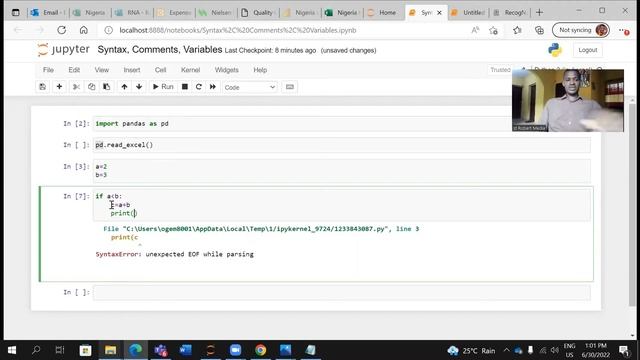Close the active Syntax notebook tab

pos(439,13)
